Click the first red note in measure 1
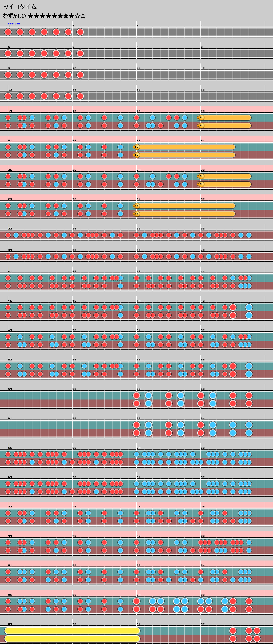 (x=8, y=32)
